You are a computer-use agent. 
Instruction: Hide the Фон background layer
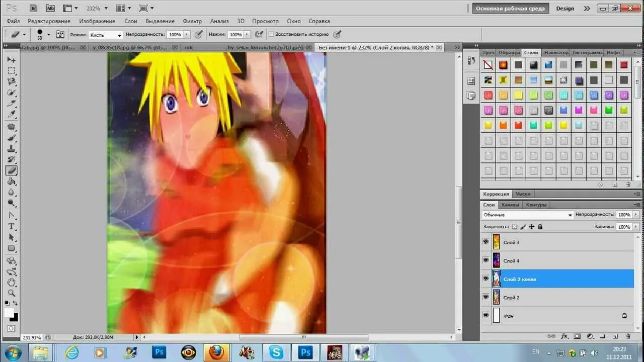point(486,315)
